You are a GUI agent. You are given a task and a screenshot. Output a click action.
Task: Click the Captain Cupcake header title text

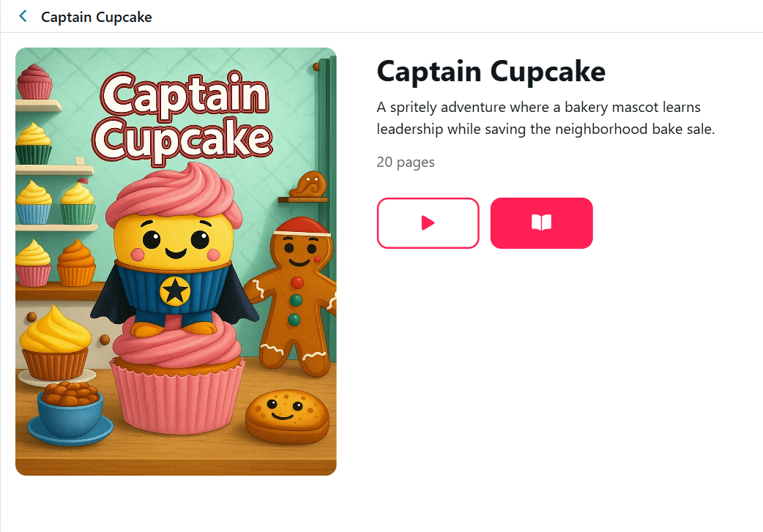click(97, 17)
